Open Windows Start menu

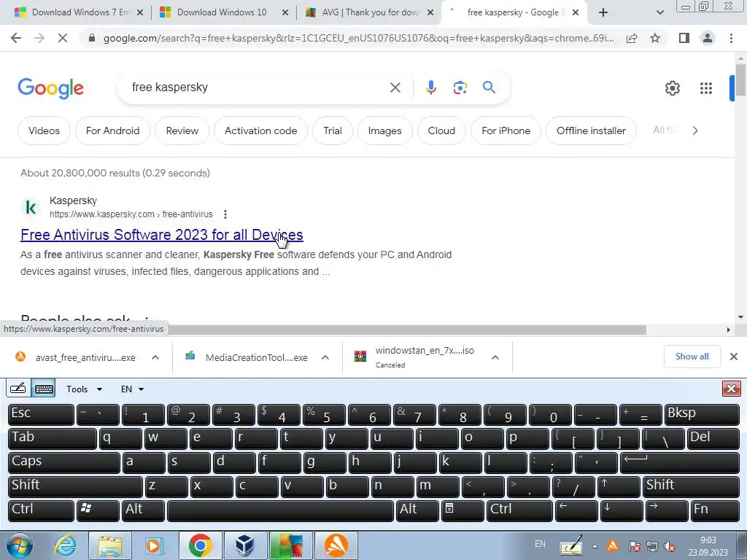pos(20,545)
